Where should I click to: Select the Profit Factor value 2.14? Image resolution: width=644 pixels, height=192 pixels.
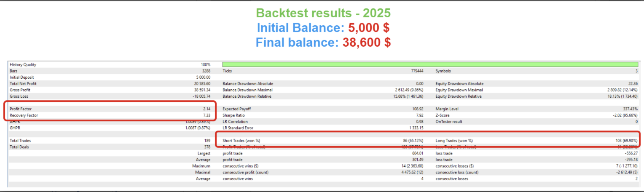[x=206, y=109]
